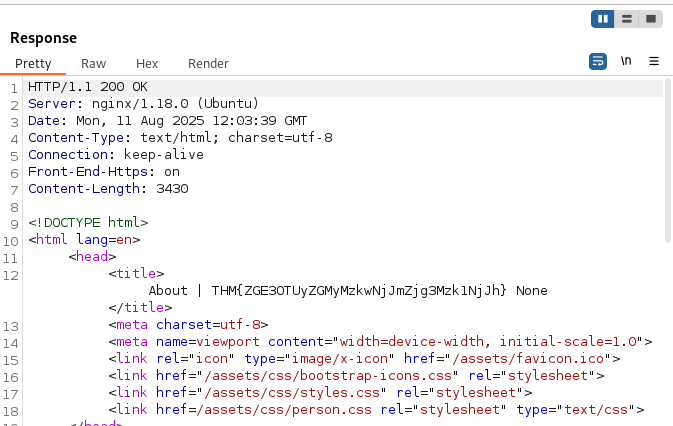Switch to Raw tab
The width and height of the screenshot is (673, 426).
coord(93,63)
